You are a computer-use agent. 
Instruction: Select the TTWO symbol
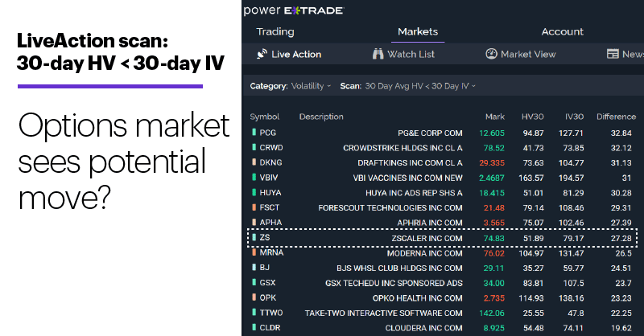(271, 313)
